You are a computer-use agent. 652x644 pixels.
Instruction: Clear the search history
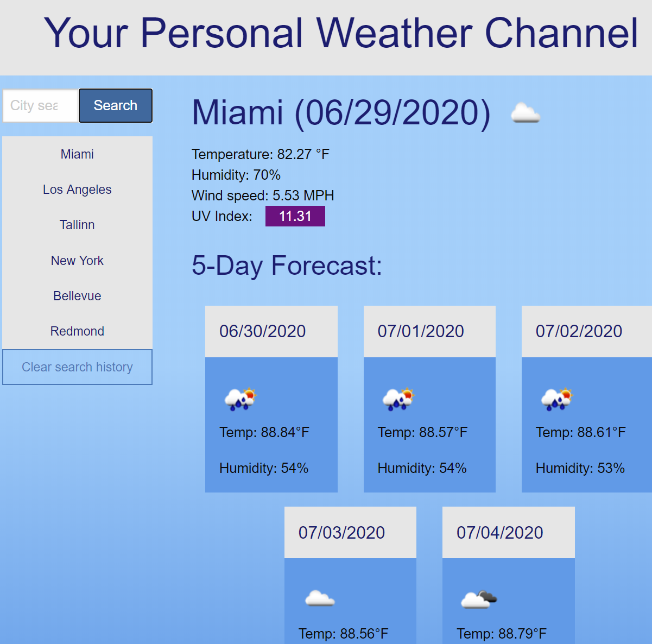point(77,367)
